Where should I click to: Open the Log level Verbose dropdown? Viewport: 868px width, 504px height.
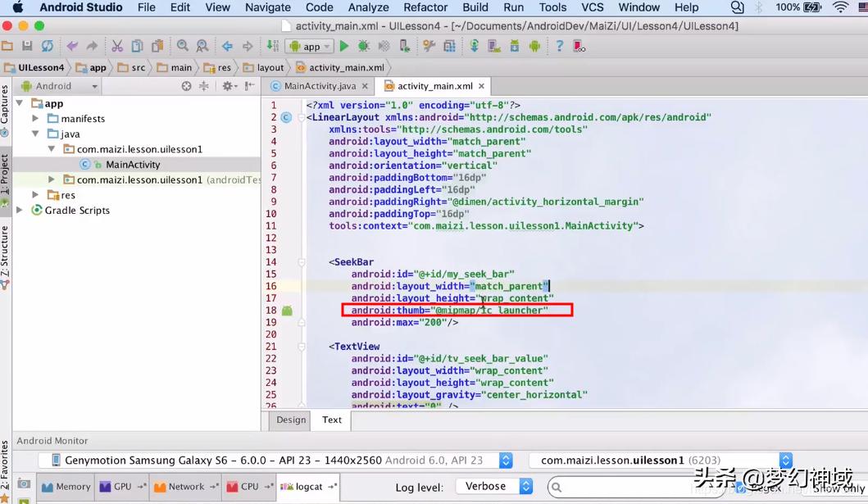tap(494, 487)
